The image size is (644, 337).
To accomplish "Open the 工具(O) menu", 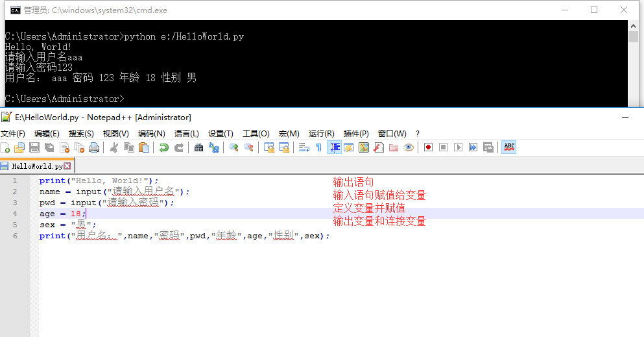I will (x=256, y=134).
